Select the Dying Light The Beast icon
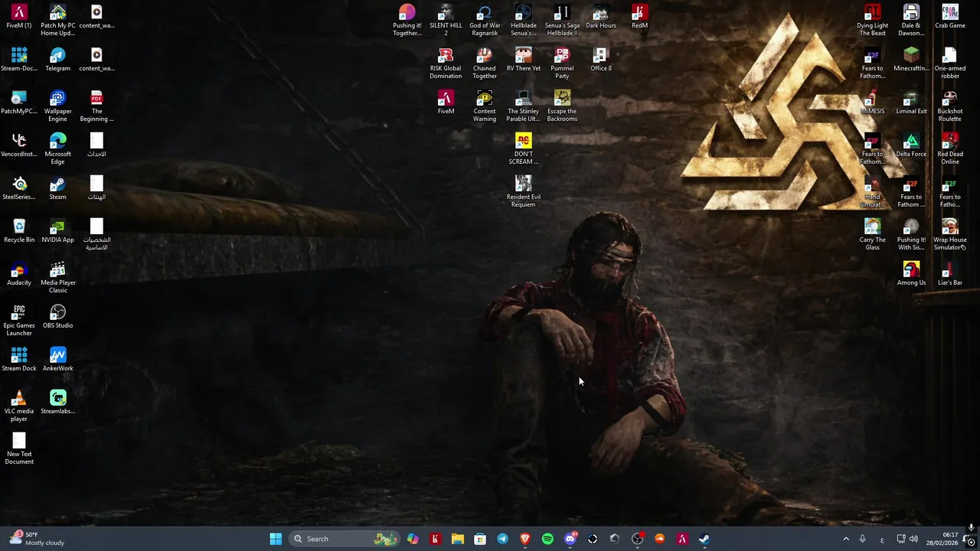Viewport: 980px width, 551px height. (872, 21)
